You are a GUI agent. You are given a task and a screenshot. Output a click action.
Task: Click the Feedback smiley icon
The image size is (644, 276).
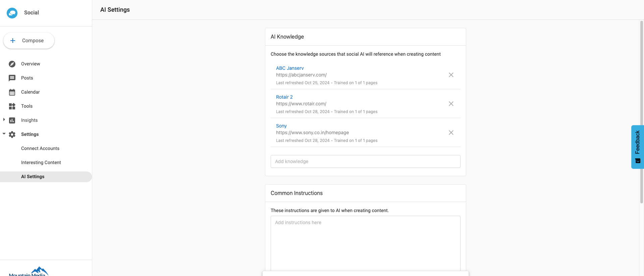click(x=638, y=161)
